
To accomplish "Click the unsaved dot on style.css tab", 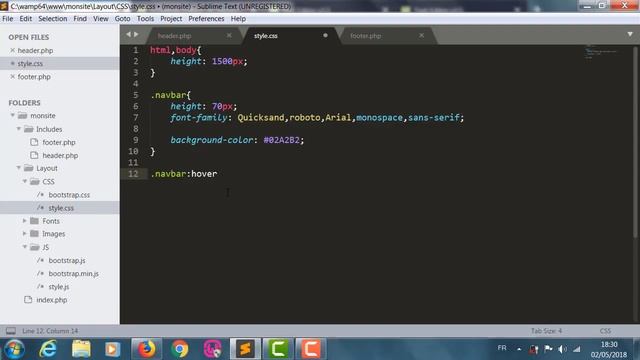I will coord(325,36).
